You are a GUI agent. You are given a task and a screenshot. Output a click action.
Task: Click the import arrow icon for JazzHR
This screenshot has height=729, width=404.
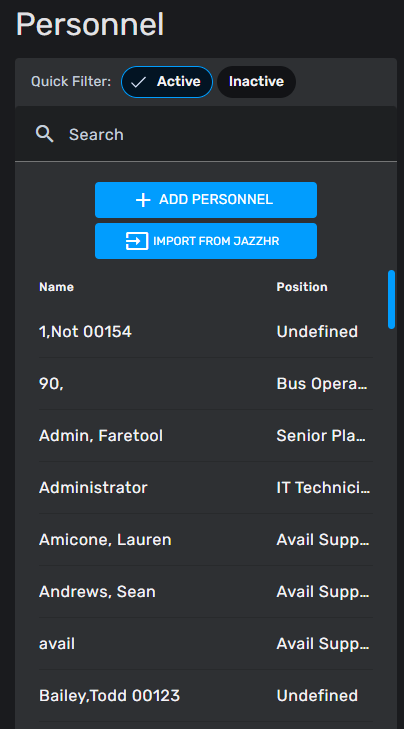click(137, 241)
